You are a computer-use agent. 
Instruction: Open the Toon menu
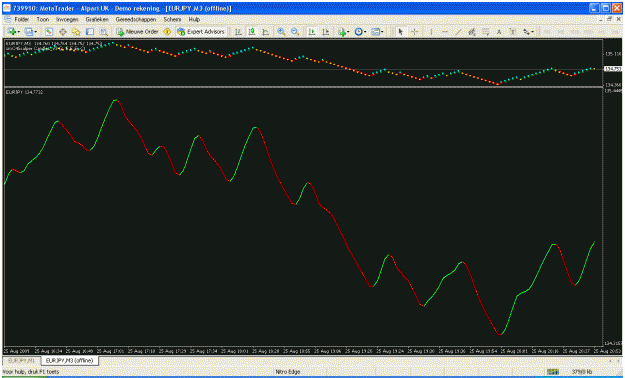pyautogui.click(x=43, y=19)
